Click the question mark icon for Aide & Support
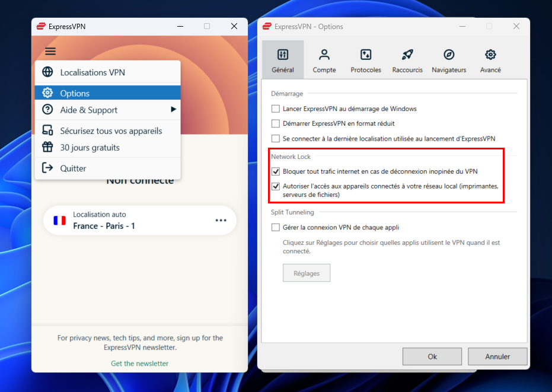Image resolution: width=552 pixels, height=392 pixels. (x=47, y=110)
